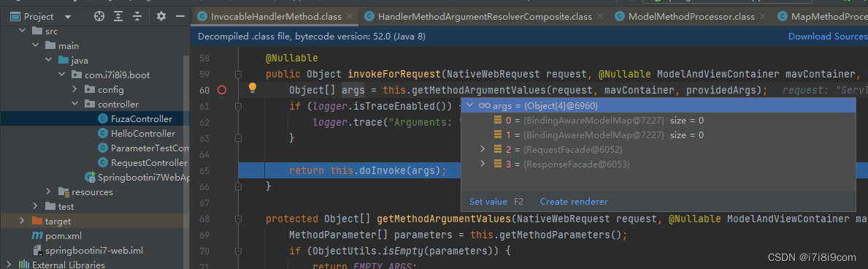
Task: Collapse the java folder
Action: tap(48, 60)
